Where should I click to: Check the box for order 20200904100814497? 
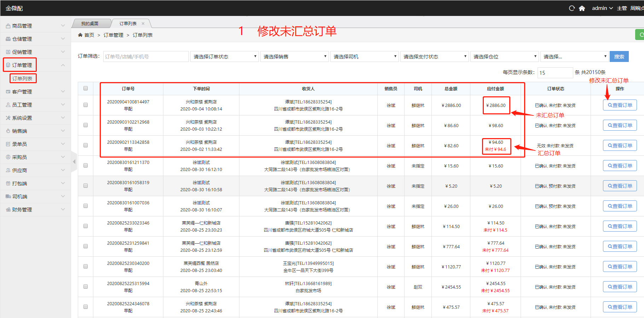click(86, 105)
